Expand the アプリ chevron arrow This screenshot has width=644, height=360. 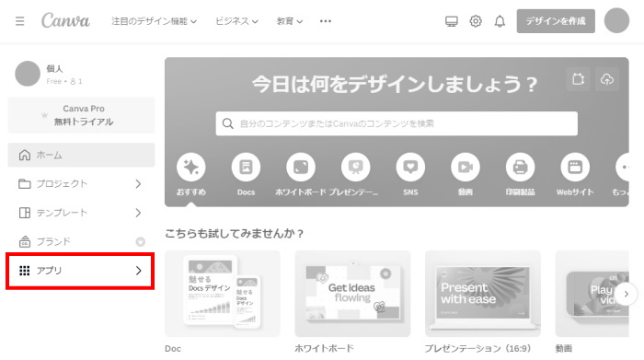(138, 271)
